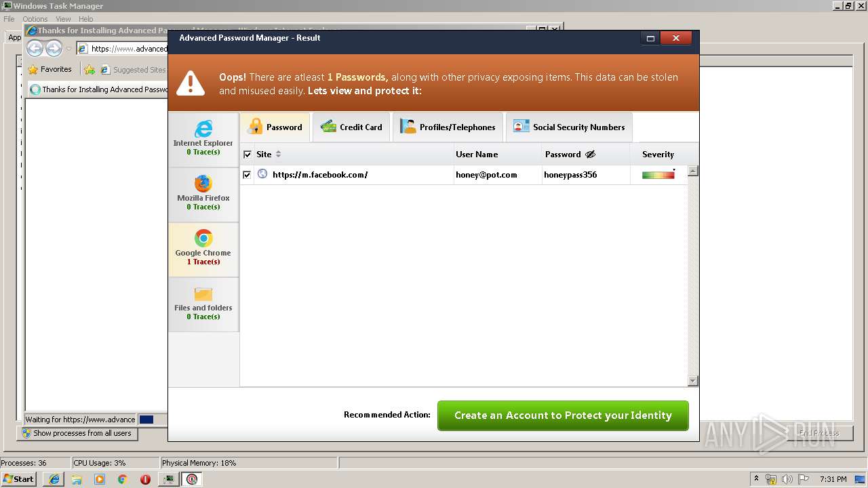Click Show processes from all users button
The height and width of the screenshot is (488, 868).
77,433
